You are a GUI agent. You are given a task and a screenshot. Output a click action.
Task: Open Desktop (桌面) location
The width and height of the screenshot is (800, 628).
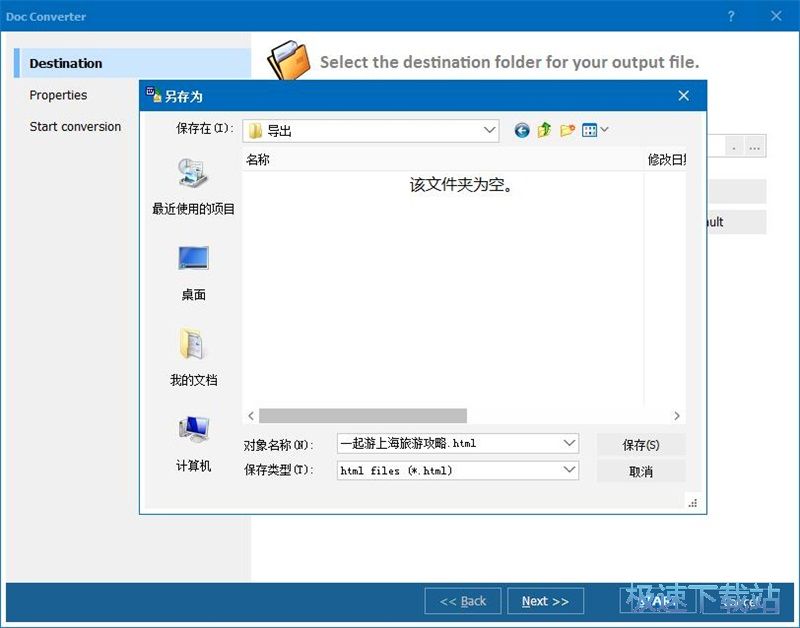tap(193, 273)
